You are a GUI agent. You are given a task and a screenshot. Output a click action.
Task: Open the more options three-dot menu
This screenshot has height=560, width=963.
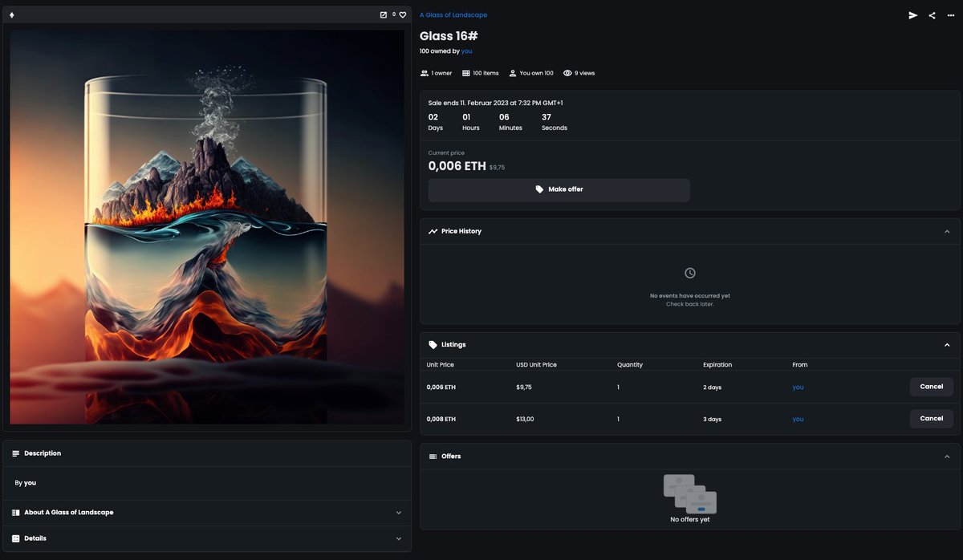click(951, 15)
